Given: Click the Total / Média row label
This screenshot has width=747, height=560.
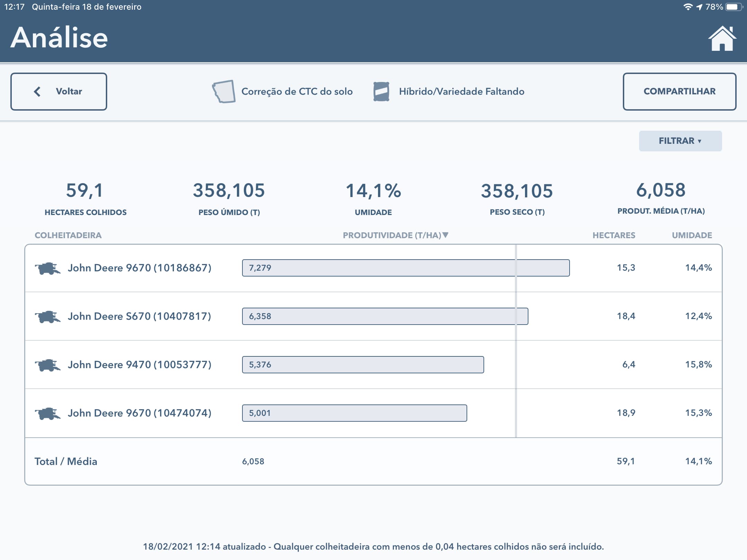Looking at the screenshot, I should pos(66,461).
